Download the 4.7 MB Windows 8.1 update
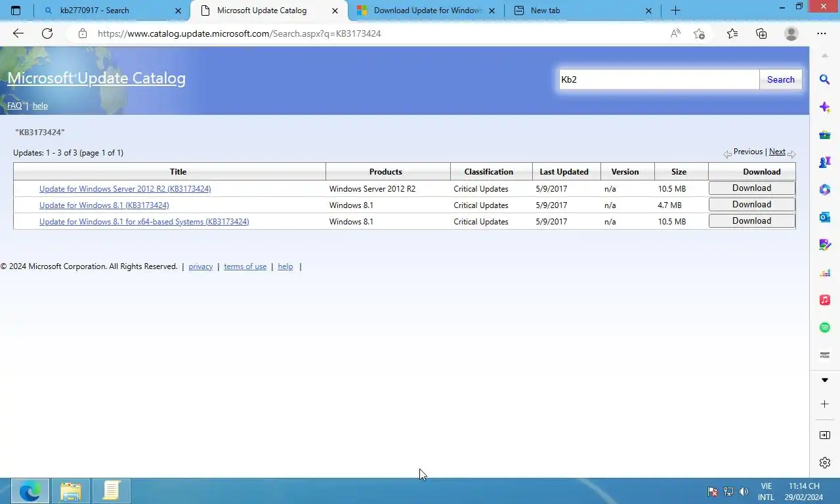Viewport: 840px width, 504px height. 752,204
